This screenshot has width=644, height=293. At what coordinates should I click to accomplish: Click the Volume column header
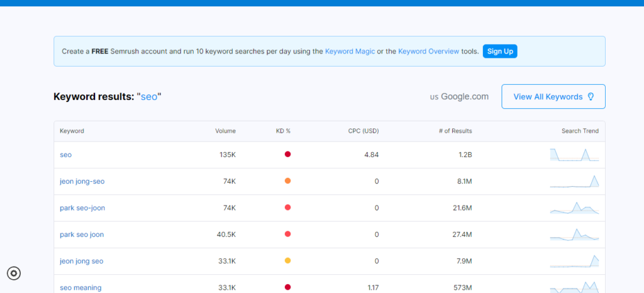pos(226,131)
